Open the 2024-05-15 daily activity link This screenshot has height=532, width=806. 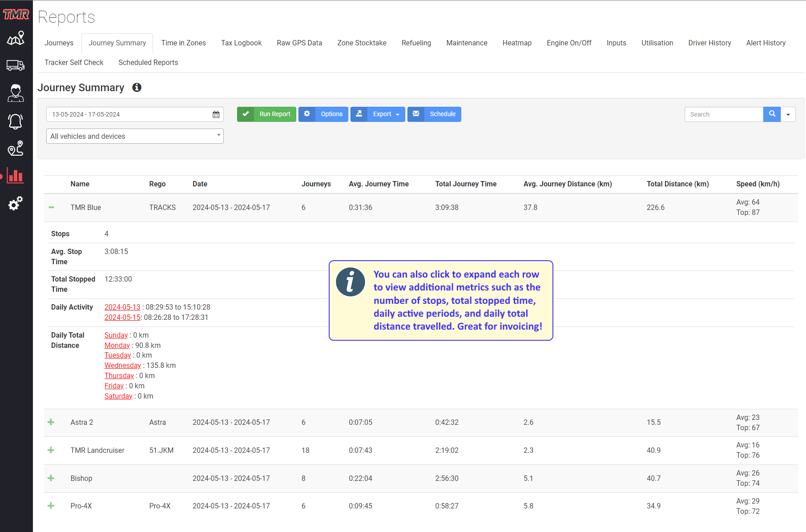point(122,318)
